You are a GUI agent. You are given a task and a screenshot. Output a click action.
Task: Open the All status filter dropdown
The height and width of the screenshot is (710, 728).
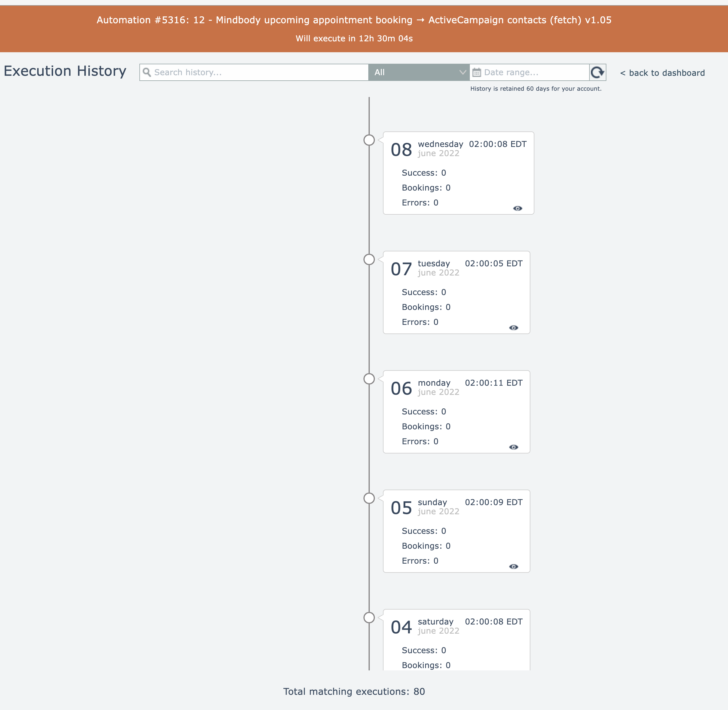414,72
